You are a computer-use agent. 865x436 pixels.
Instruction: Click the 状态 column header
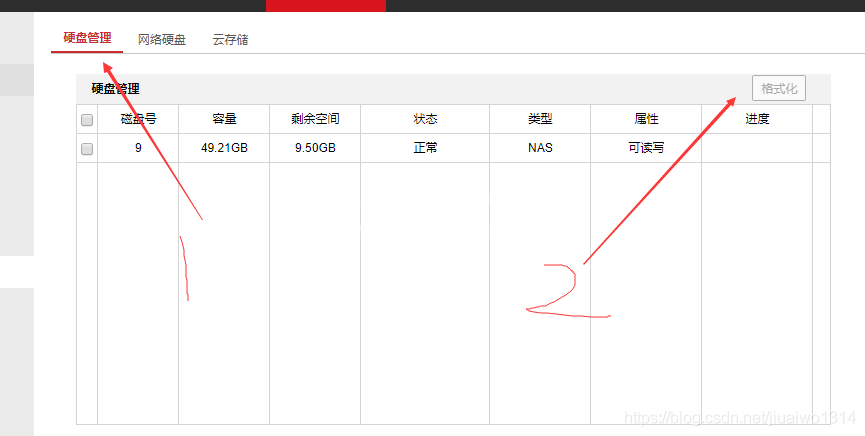point(425,119)
